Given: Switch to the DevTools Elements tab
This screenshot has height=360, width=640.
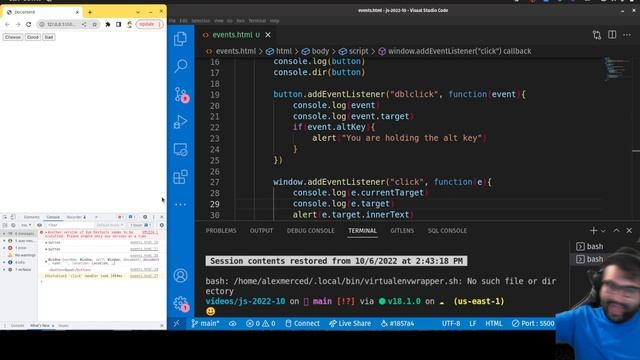Looking at the screenshot, I should click(x=31, y=217).
